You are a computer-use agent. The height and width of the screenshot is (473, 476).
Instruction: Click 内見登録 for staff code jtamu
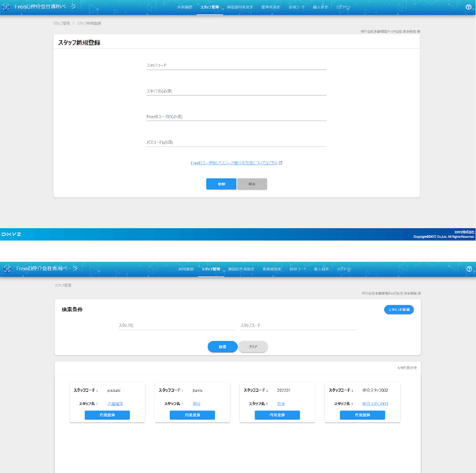point(192,415)
